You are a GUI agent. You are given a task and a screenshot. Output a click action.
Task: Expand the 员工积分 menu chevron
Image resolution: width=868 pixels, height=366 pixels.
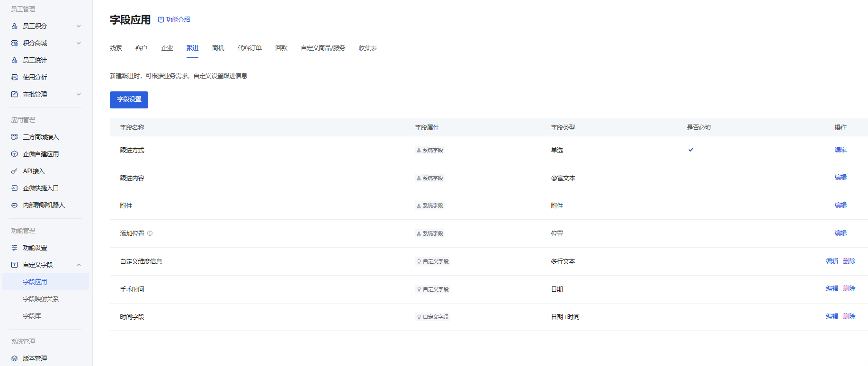pyautogui.click(x=79, y=26)
